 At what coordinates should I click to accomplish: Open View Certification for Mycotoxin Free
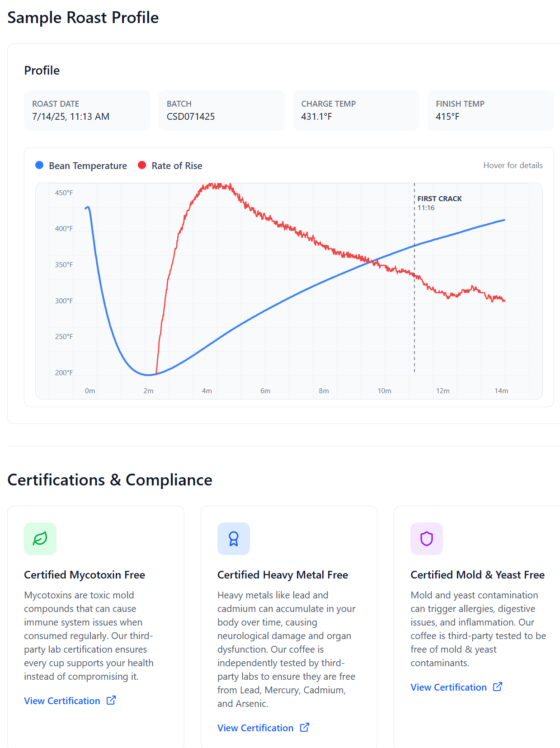coord(62,701)
